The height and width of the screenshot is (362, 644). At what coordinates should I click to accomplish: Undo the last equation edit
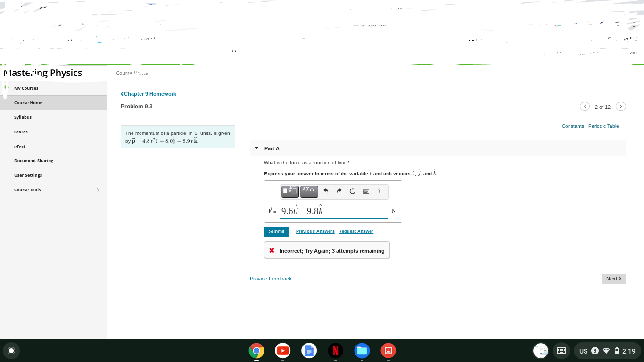[325, 191]
